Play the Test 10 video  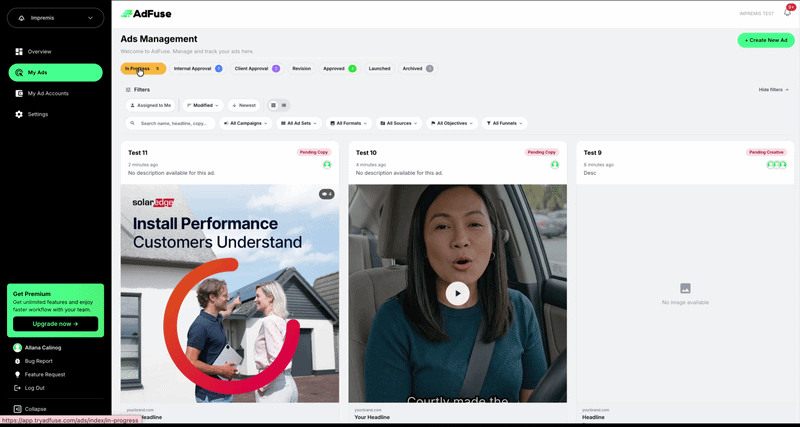coord(457,292)
